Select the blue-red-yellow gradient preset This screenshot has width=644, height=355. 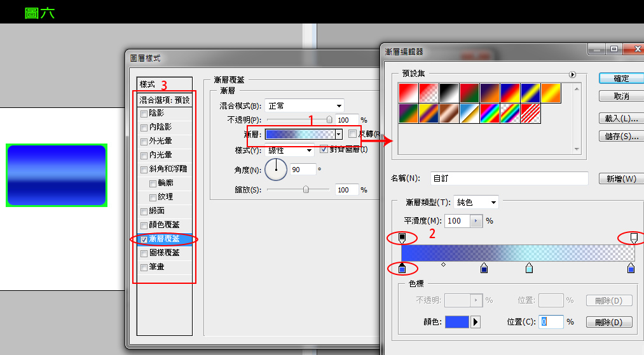coord(510,93)
